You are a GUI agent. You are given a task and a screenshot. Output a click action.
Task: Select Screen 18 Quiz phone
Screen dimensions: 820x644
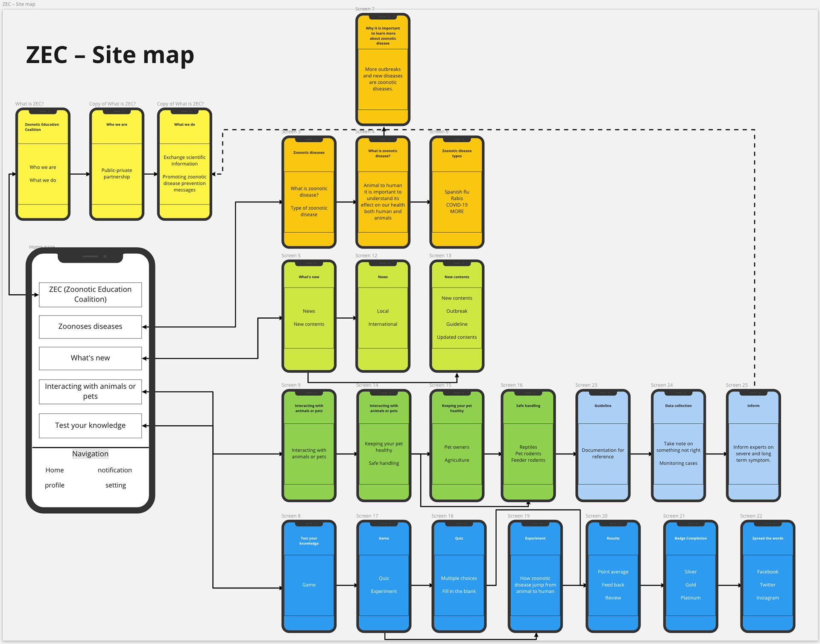coord(459,577)
